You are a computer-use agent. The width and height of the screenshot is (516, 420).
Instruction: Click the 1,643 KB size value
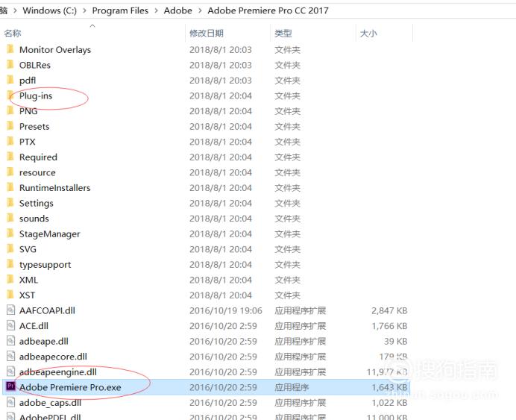click(x=389, y=387)
